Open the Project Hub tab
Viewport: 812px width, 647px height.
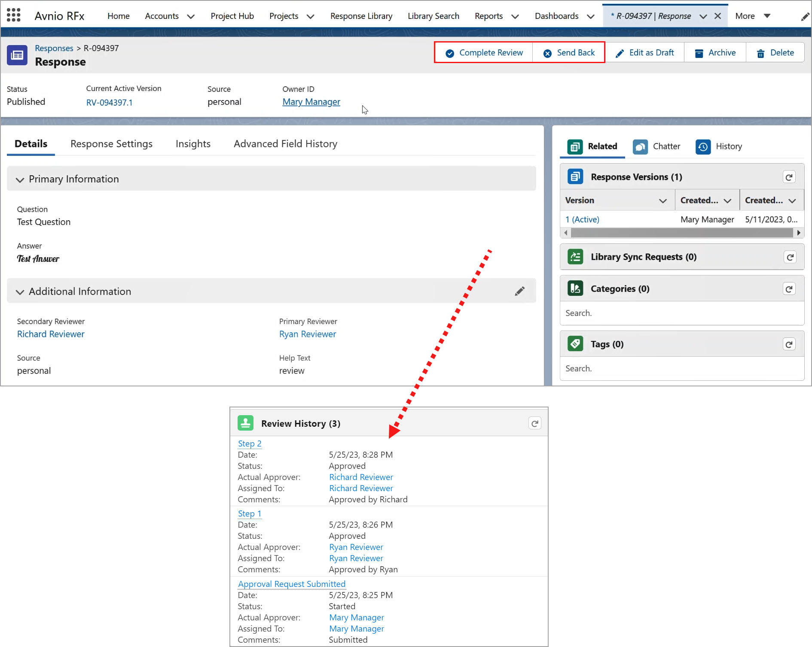[232, 16]
